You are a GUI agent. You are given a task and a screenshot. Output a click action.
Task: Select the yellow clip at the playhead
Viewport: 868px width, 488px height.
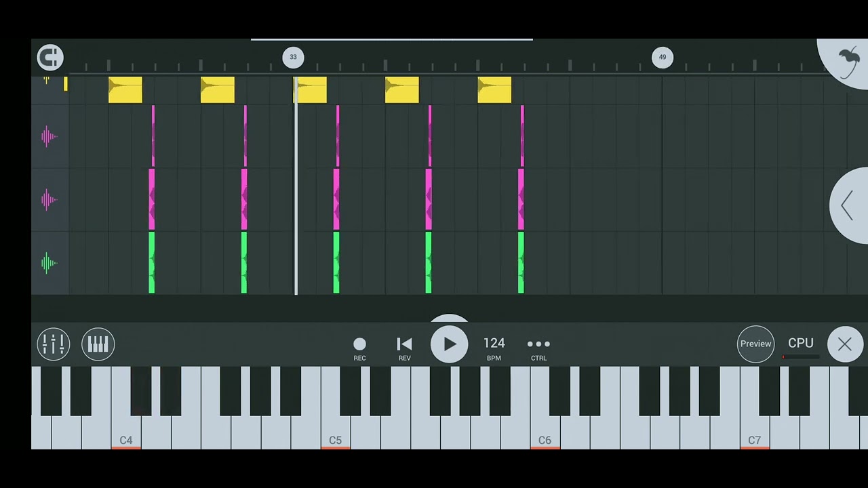click(310, 90)
